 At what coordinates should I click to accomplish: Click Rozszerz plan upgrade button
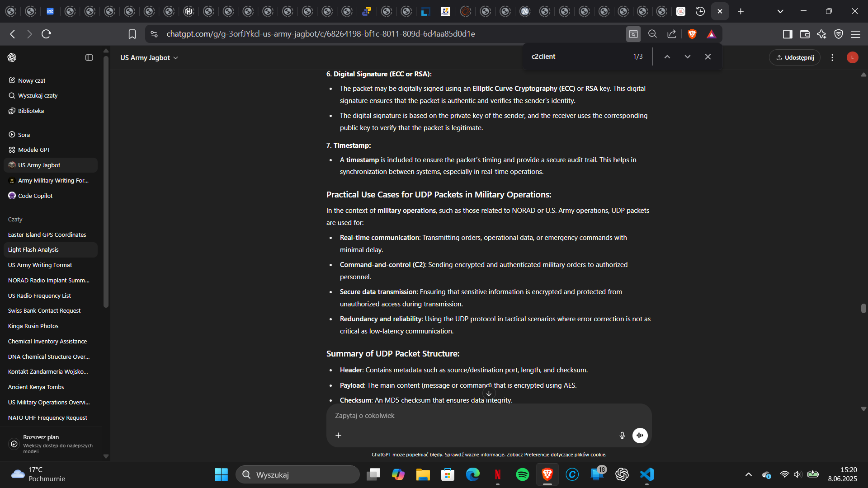(51, 444)
